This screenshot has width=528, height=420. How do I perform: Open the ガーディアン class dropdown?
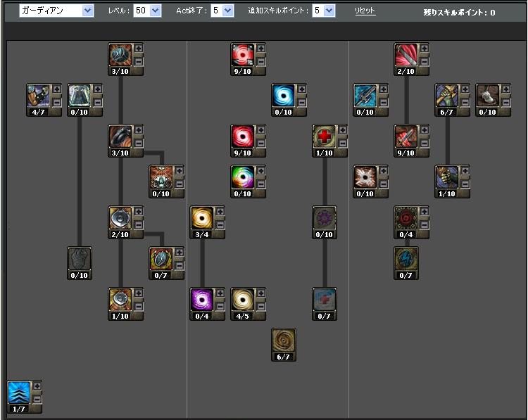56,11
